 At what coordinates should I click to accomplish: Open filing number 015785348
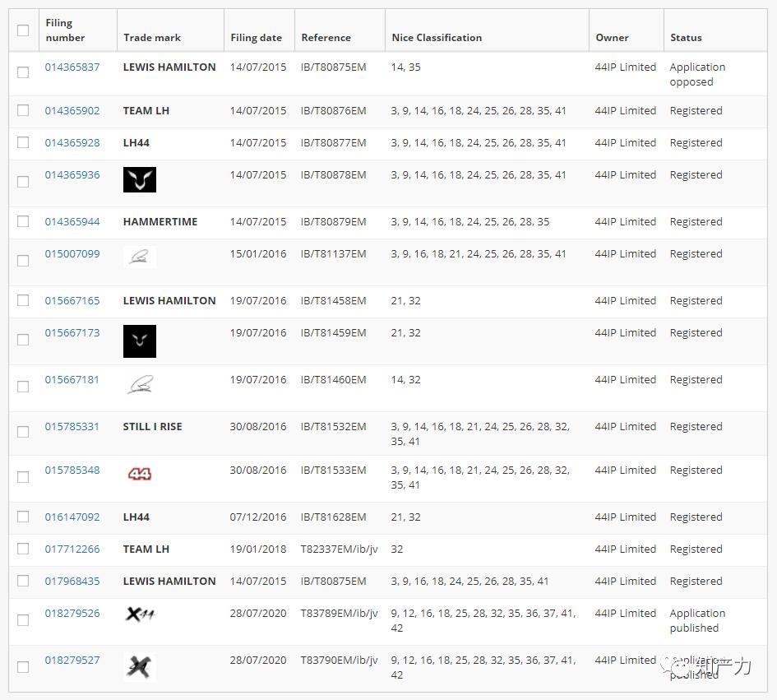coord(72,470)
